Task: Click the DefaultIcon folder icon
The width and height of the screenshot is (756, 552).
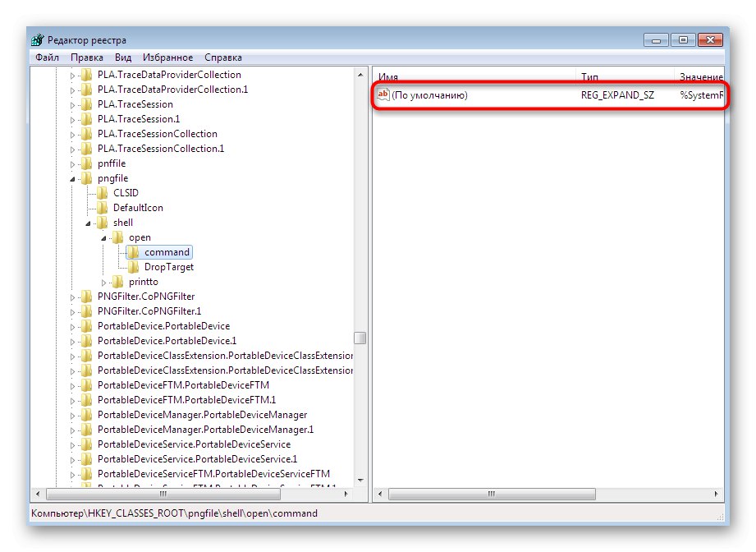Action: pyautogui.click(x=103, y=208)
